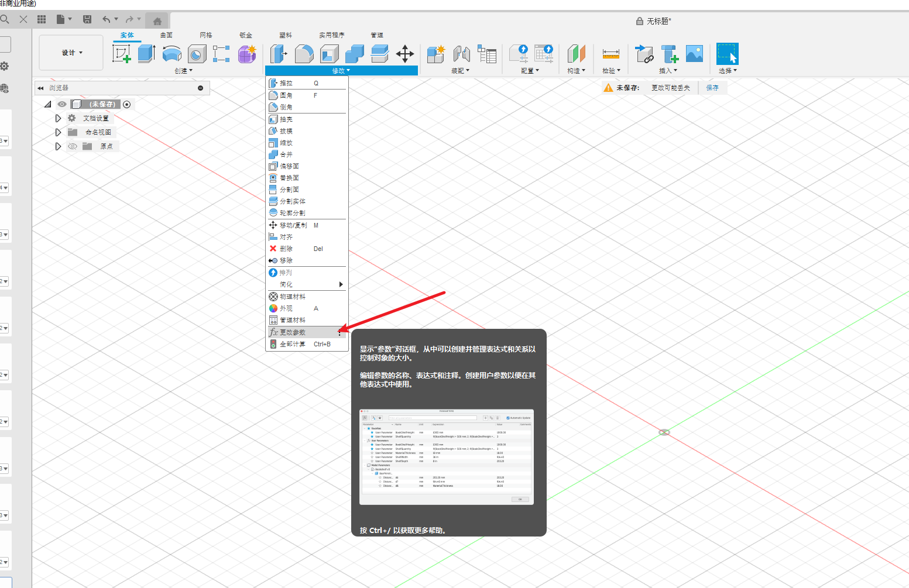Pick 外观 with the color wheel icon
Viewport: 909px width, 588px height.
coord(286,308)
